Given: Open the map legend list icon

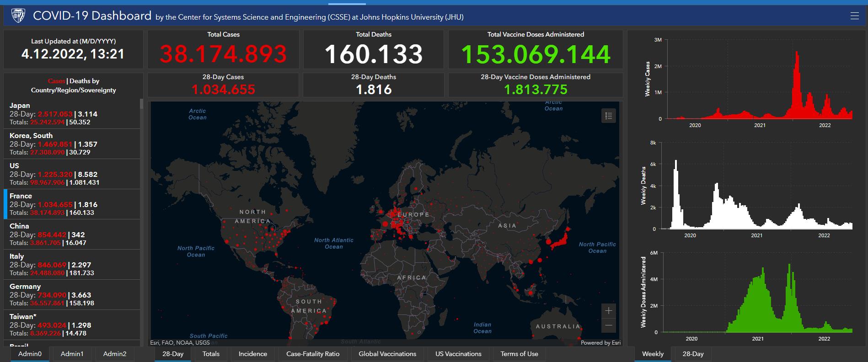Looking at the screenshot, I should pyautogui.click(x=608, y=116).
